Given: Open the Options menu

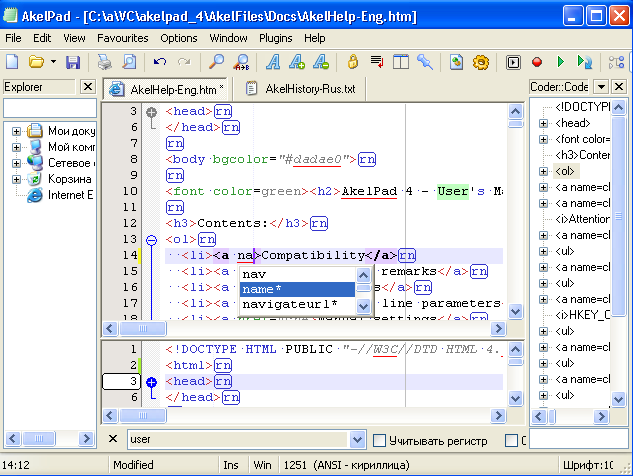Looking at the screenshot, I should coord(178,38).
